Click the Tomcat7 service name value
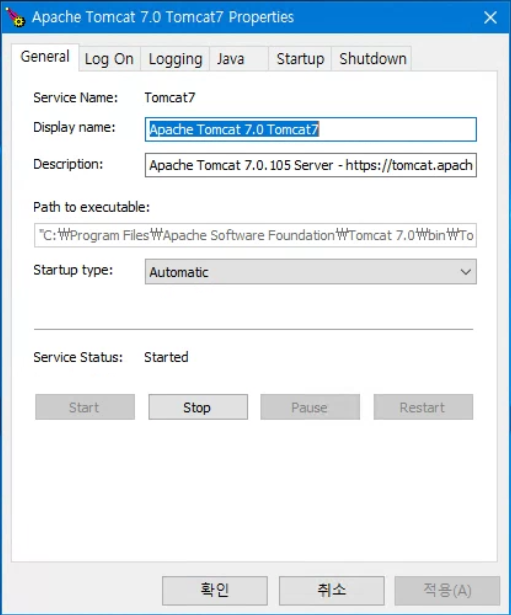This screenshot has width=511, height=615. (x=169, y=97)
